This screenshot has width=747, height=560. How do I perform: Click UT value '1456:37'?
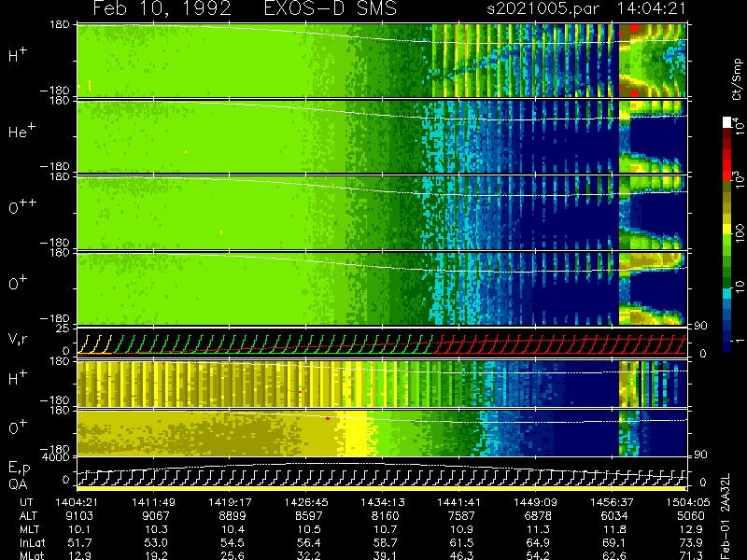[612, 502]
